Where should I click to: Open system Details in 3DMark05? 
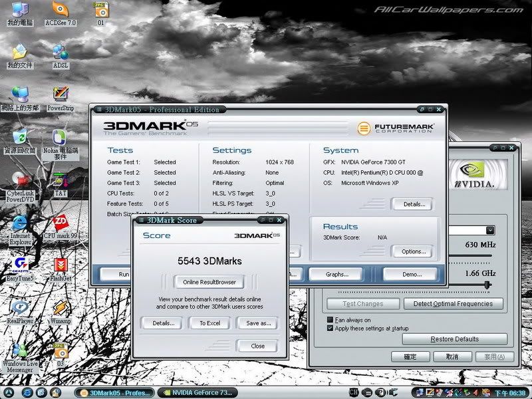coord(412,204)
